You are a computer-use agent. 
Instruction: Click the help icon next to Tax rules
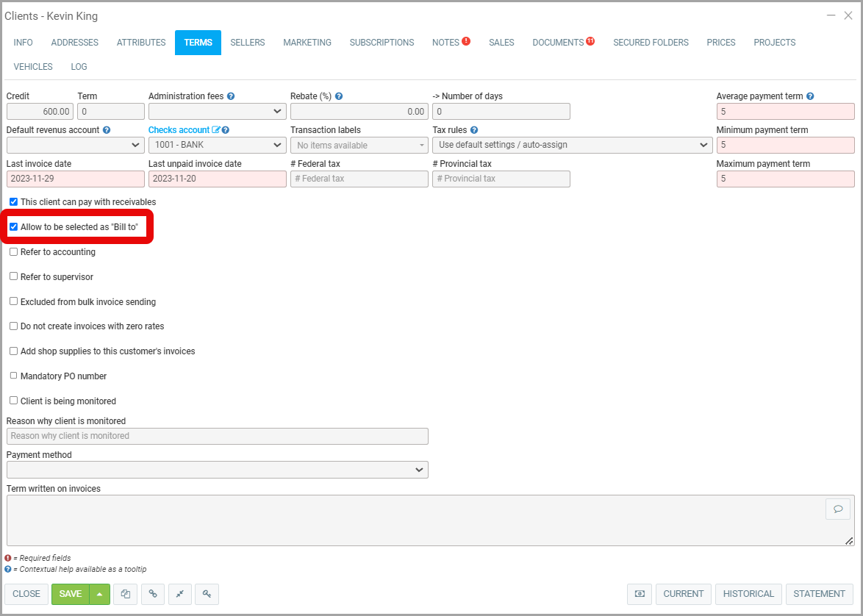(x=474, y=130)
